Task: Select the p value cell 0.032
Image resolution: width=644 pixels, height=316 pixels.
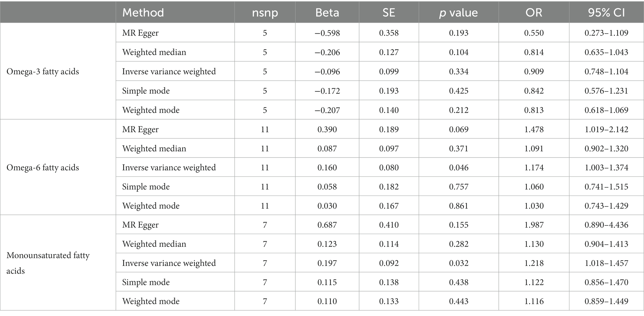Action: click(x=459, y=263)
